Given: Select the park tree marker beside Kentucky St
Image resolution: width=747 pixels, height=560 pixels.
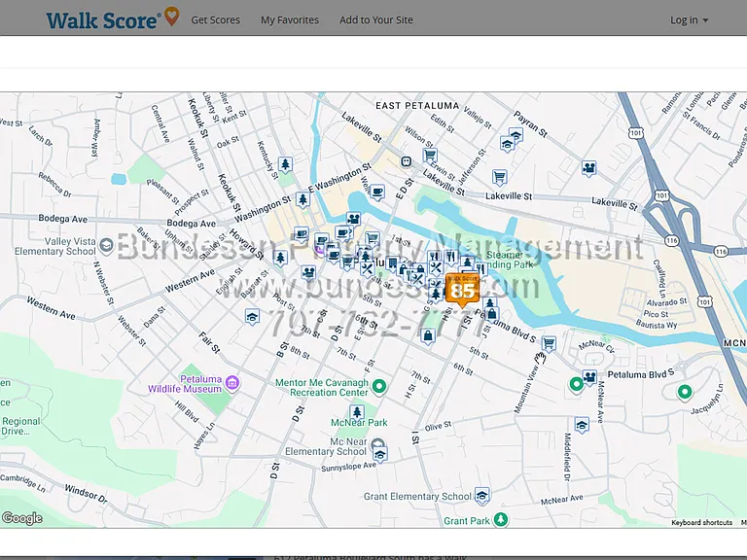Looking at the screenshot, I should (285, 165).
